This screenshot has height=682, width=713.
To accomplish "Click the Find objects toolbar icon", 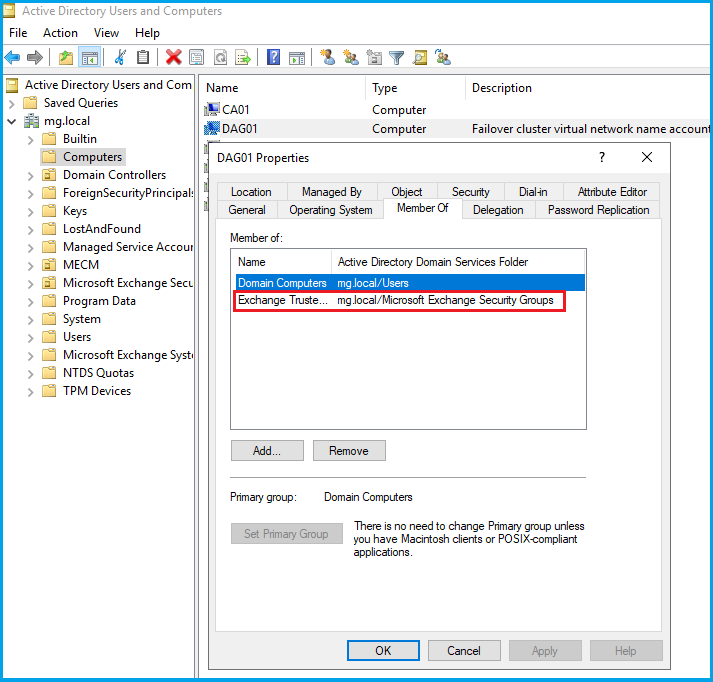I will [419, 58].
